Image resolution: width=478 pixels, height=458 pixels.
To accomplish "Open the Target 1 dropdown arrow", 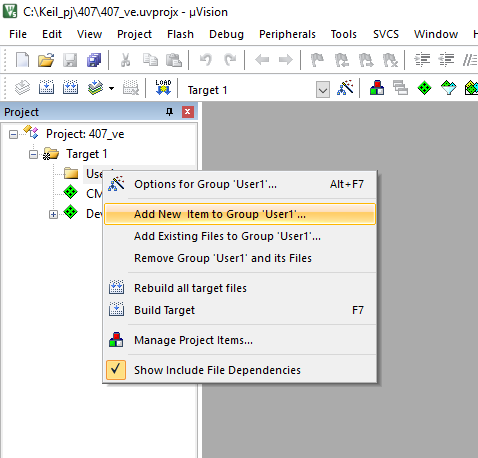I will coord(323,90).
